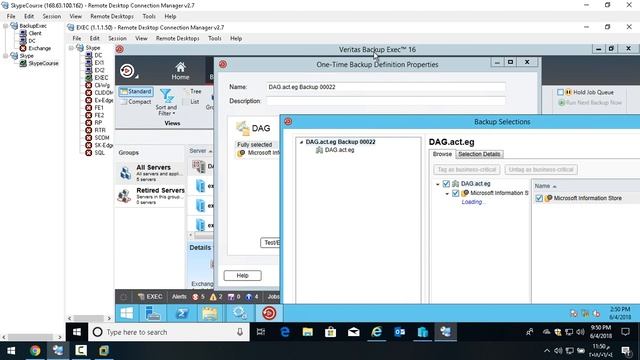This screenshot has width=640, height=360.
Task: Open Tools menu in outer RDCMan window
Action: click(x=149, y=16)
